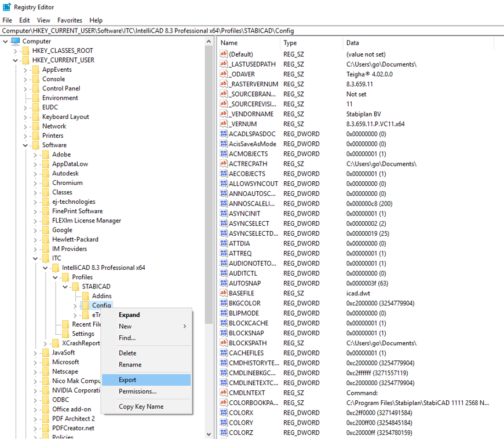This screenshot has height=439, width=504.
Task: Click the Chromium folder icon
Action: pyautogui.click(x=46, y=182)
